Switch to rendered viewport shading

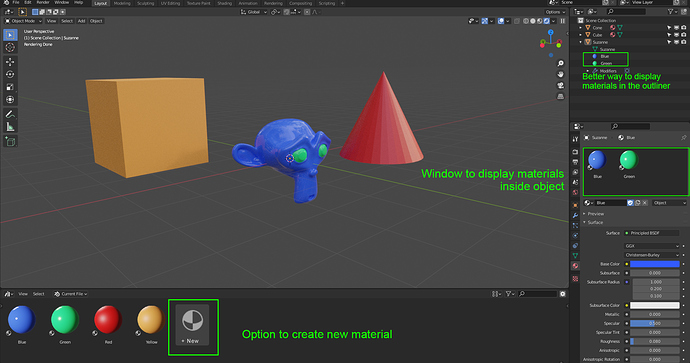(x=547, y=21)
